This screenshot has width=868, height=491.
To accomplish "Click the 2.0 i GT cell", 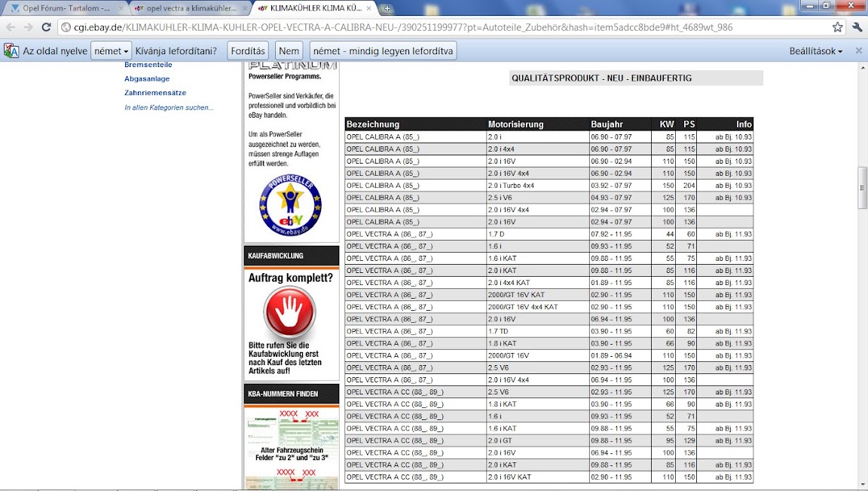I will tap(537, 440).
